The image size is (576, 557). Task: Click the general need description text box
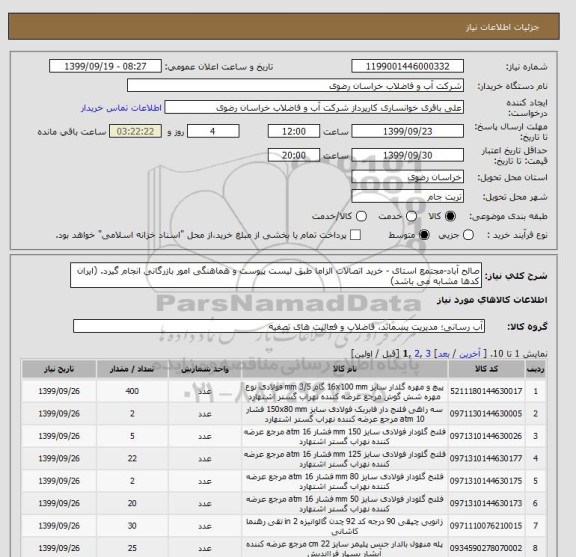[276, 276]
